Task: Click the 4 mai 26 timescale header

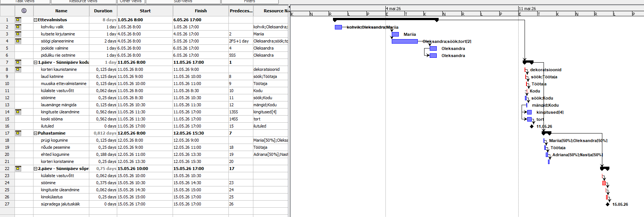Action: point(393,9)
